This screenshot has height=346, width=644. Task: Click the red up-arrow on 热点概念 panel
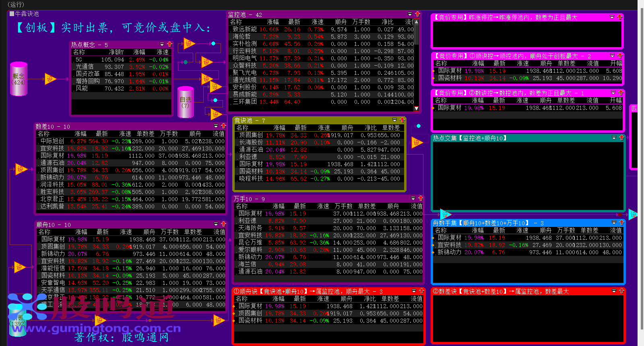169,44
